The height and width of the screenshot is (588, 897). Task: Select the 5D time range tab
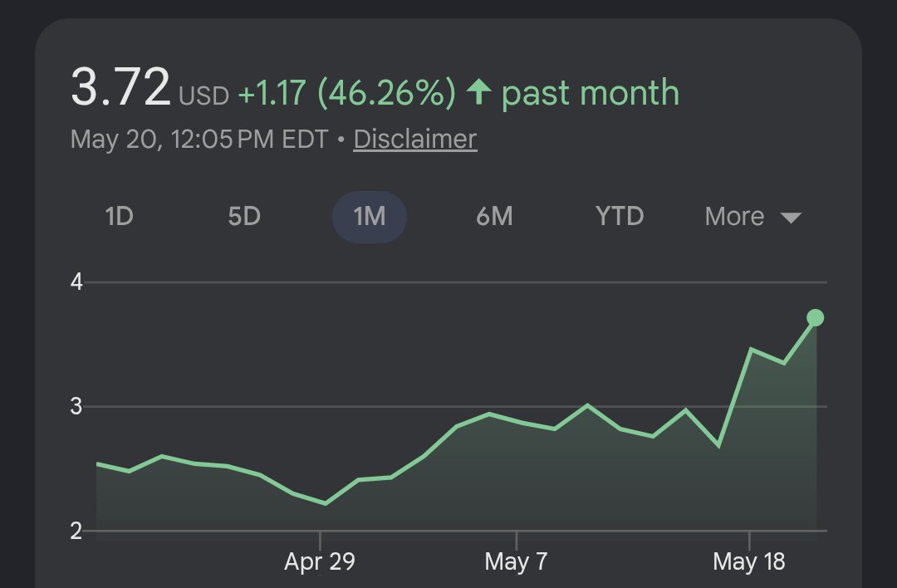click(244, 217)
